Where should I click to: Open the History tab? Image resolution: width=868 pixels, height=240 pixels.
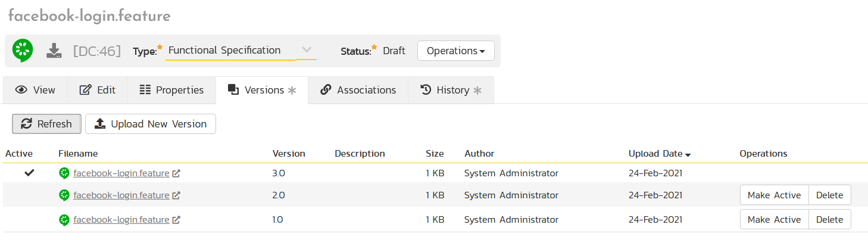point(451,90)
